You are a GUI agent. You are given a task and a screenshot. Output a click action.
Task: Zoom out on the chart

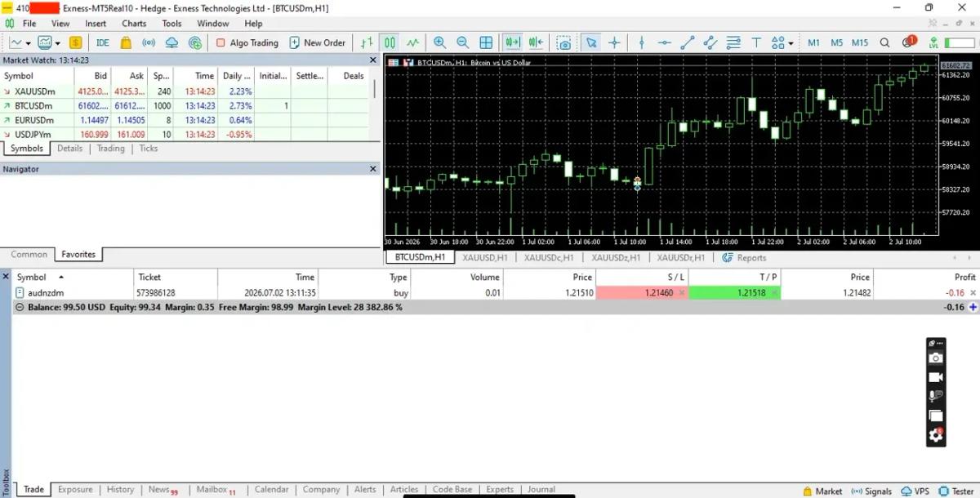coord(463,42)
